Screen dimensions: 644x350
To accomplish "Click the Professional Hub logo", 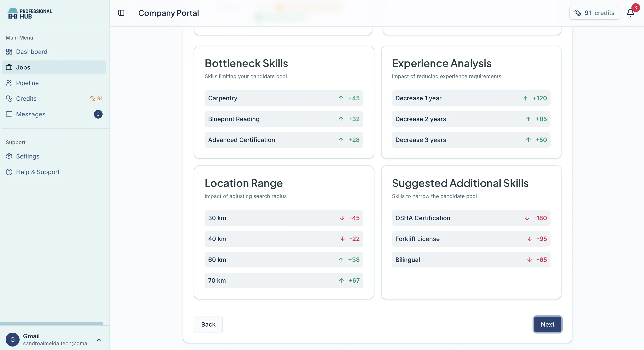I will click(30, 13).
